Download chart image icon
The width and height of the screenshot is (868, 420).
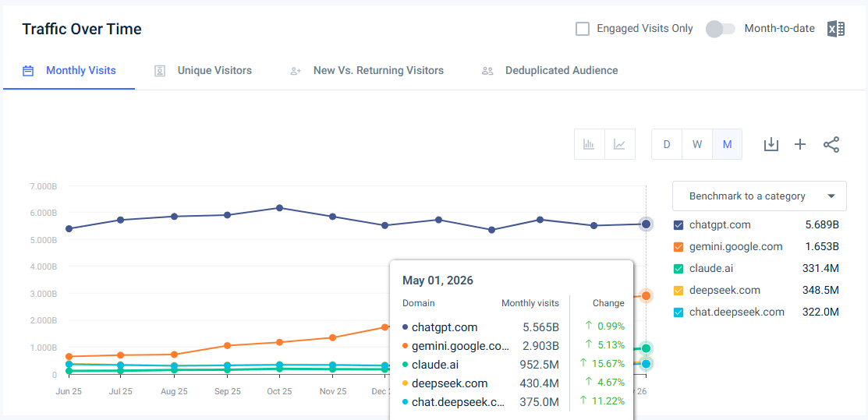(771, 144)
